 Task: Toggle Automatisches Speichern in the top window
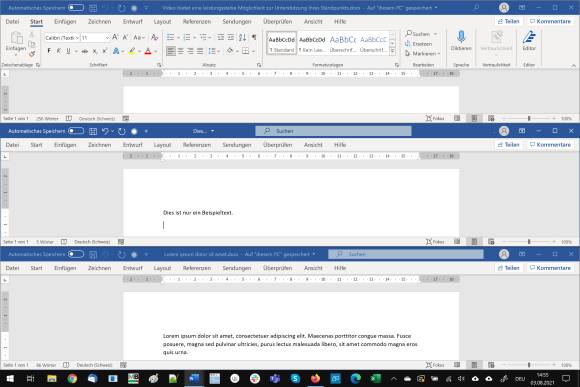(x=76, y=8)
